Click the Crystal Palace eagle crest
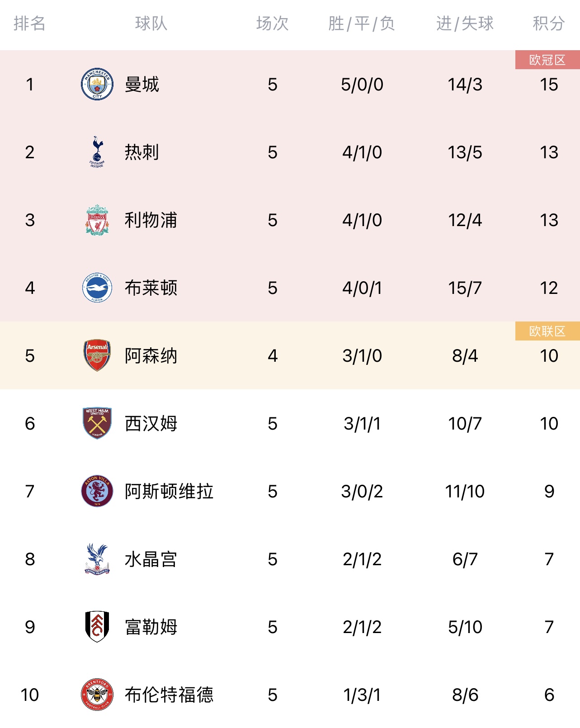This screenshot has width=580, height=728. [97, 559]
